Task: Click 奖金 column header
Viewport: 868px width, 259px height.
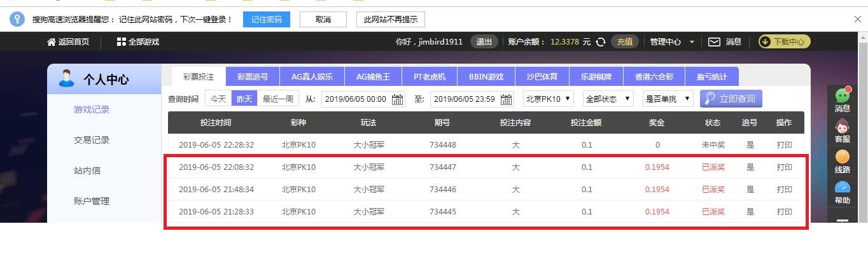Action: click(657, 123)
